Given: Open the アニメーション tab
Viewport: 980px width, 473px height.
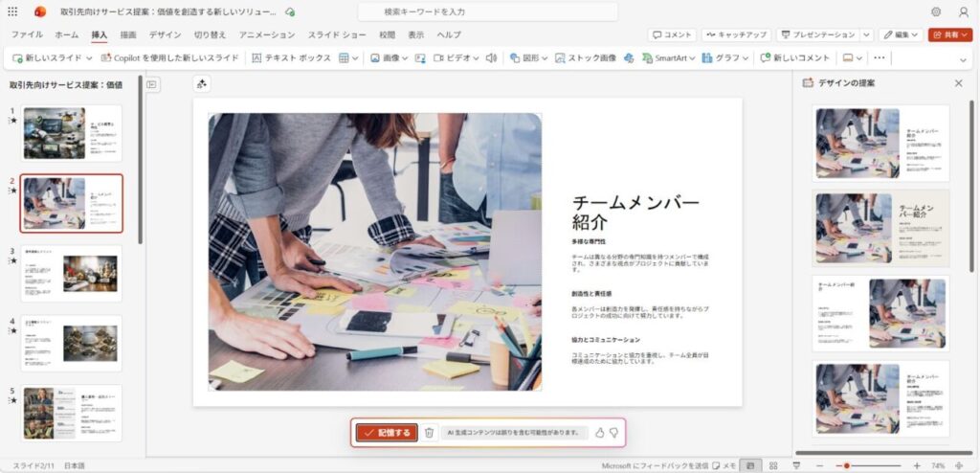Looking at the screenshot, I should pos(267,34).
